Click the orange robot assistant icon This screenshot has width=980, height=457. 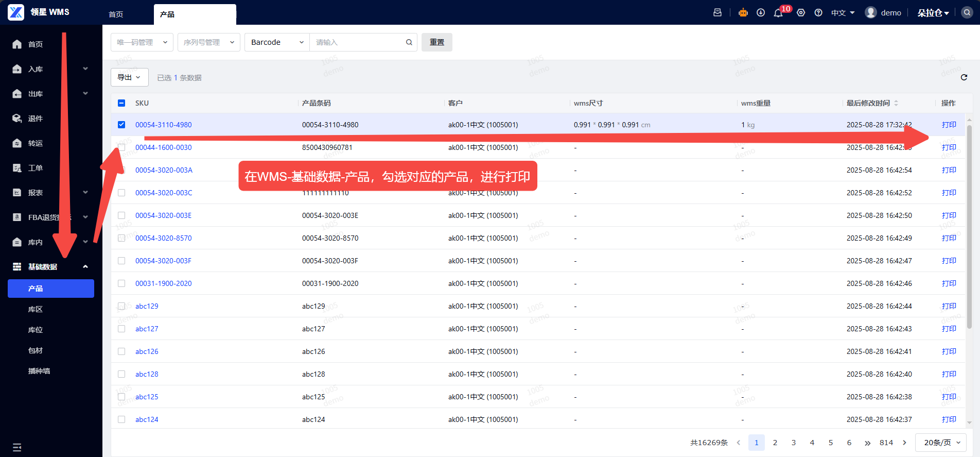point(743,13)
